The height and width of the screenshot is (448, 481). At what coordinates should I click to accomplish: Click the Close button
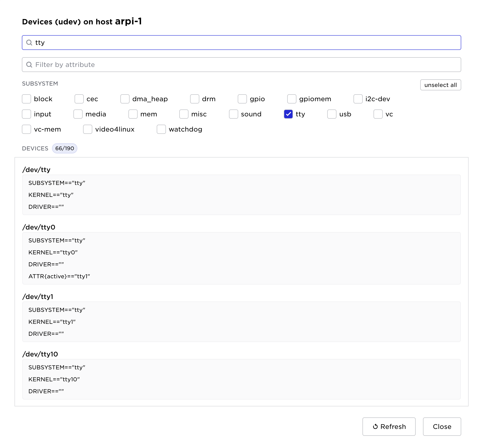(442, 426)
